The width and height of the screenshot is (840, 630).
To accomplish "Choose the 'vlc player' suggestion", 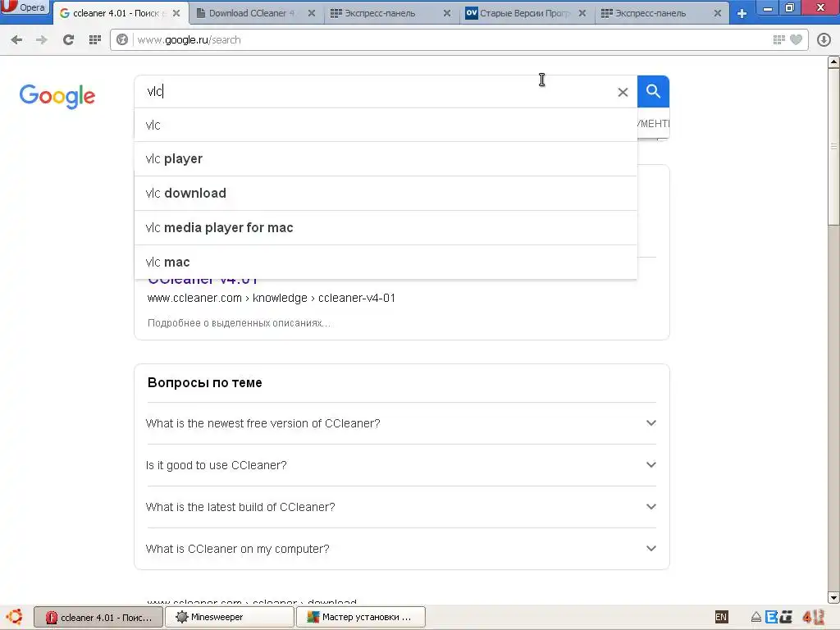I will [386, 159].
